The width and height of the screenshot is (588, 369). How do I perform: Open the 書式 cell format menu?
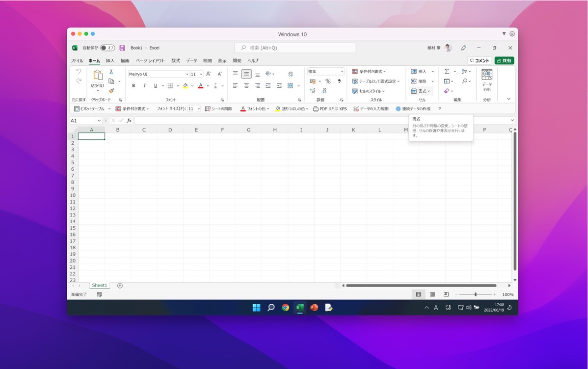[421, 91]
